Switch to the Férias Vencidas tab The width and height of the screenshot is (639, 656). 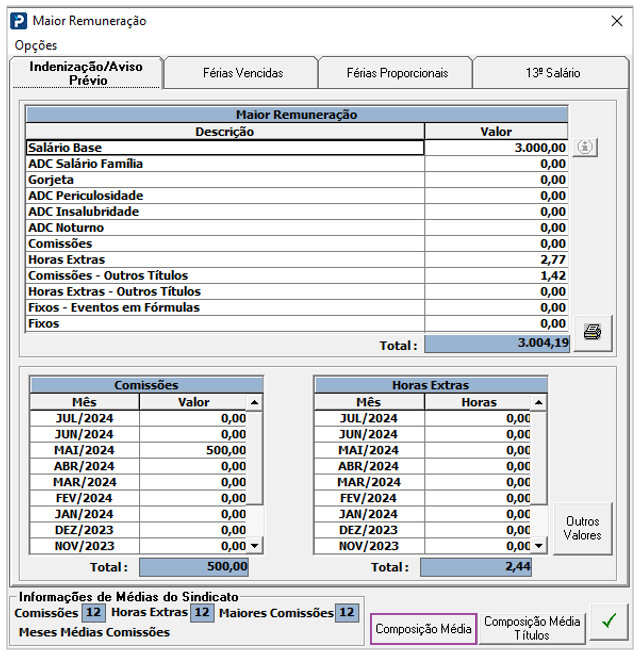(242, 73)
